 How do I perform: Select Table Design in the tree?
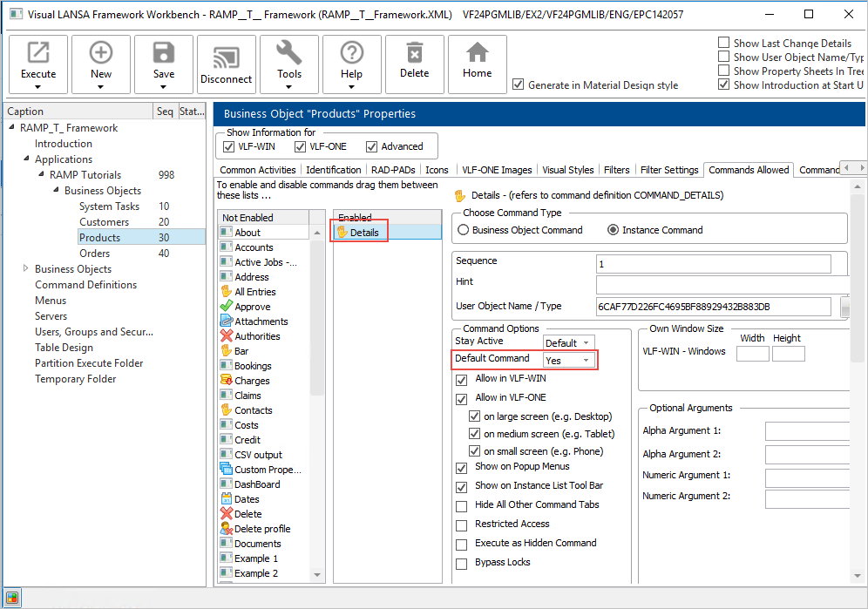coord(64,347)
